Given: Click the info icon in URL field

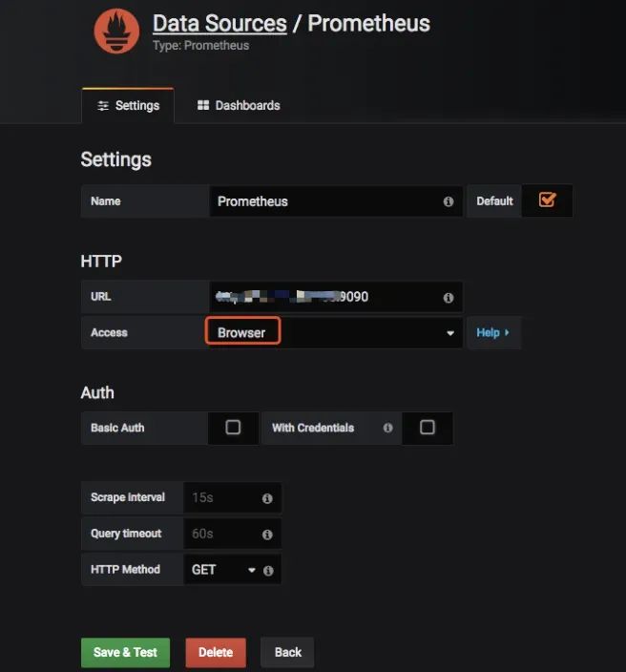Looking at the screenshot, I should tap(449, 298).
